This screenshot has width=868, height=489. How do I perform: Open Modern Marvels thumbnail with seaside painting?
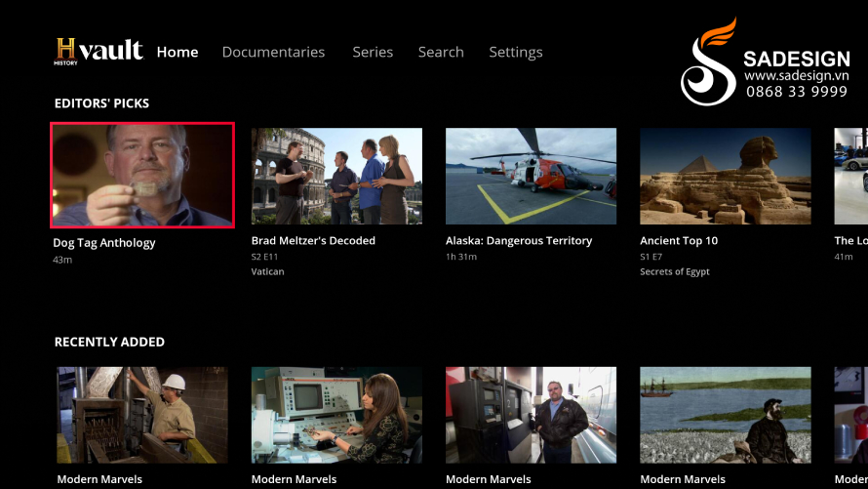726,415
